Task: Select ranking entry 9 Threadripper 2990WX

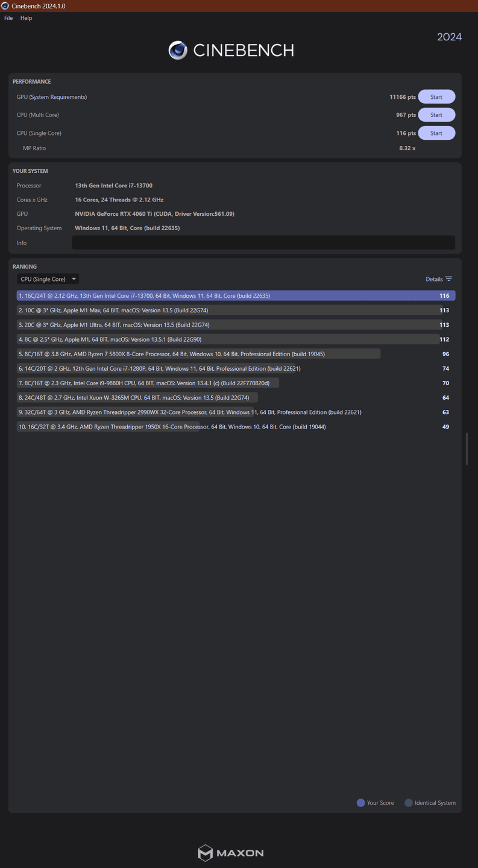Action: [x=236, y=412]
